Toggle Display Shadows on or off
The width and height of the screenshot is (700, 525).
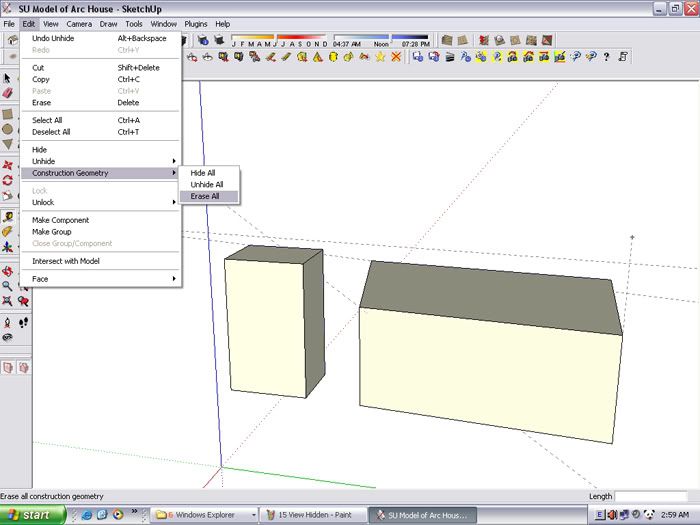[219, 40]
